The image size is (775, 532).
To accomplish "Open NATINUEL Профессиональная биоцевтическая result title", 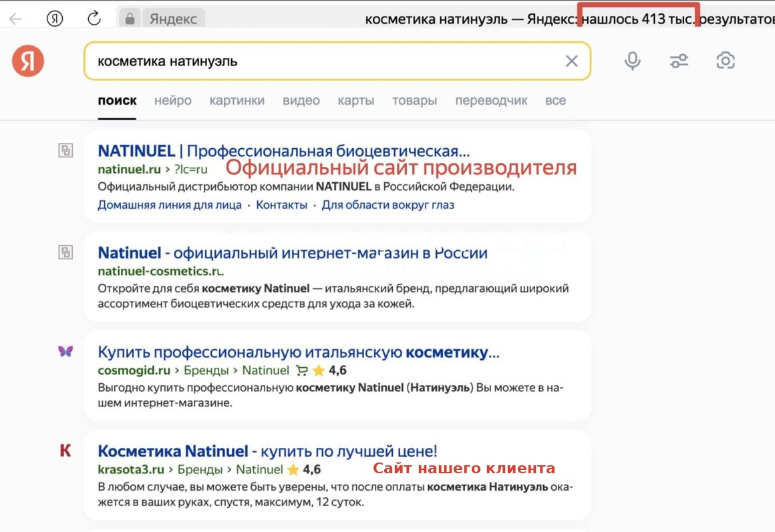I will (284, 151).
